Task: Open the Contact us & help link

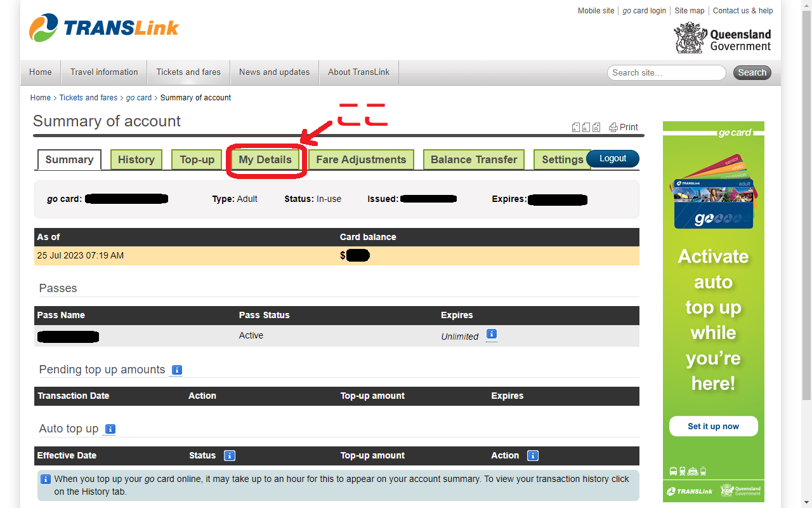Action: 743,11
